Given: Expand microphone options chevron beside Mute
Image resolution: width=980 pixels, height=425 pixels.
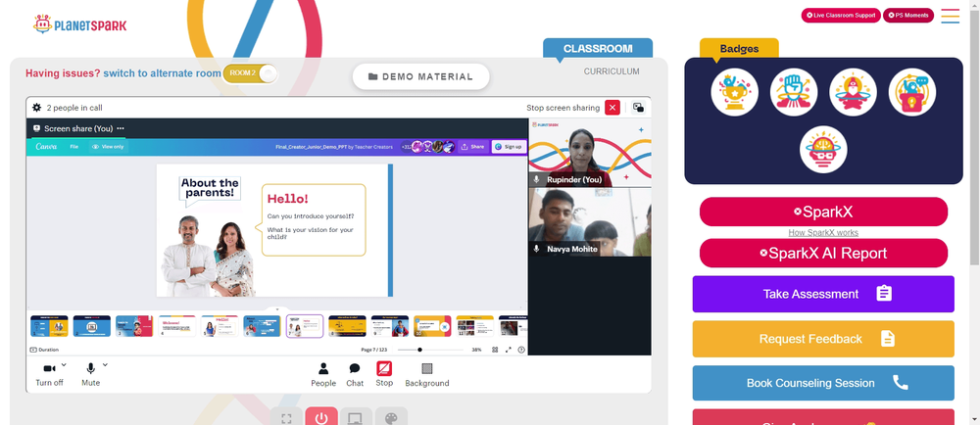Looking at the screenshot, I should tap(105, 365).
